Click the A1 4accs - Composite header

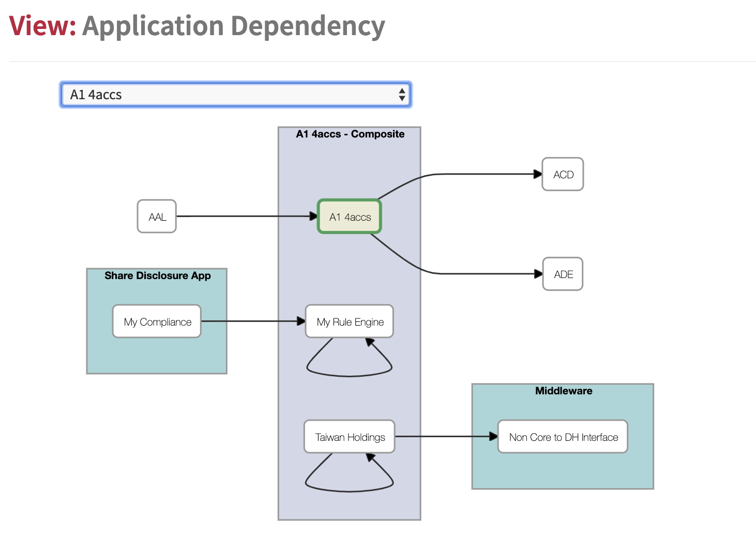[x=350, y=134]
